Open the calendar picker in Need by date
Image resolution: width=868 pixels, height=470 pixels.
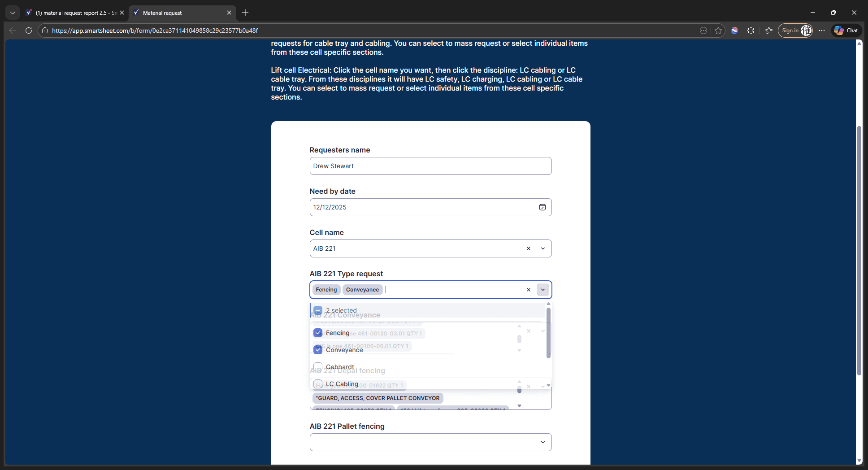tap(542, 207)
